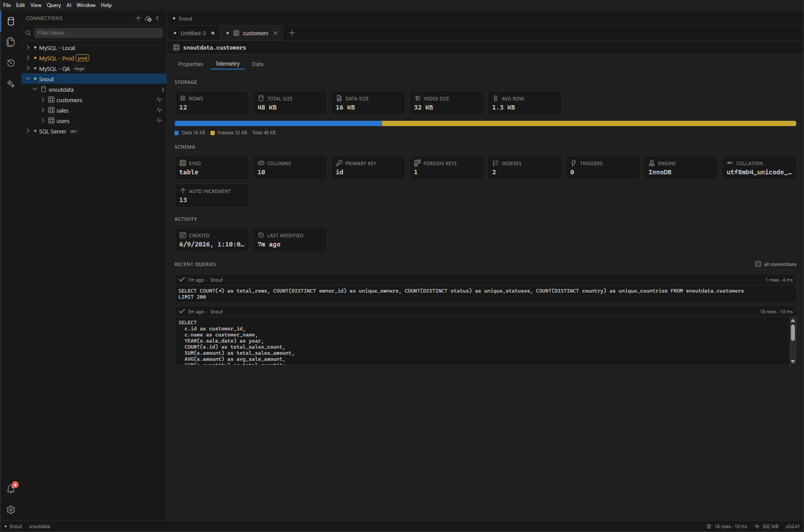Click the users table grid icon in tree
Viewport: 804px width, 532px height.
point(51,120)
